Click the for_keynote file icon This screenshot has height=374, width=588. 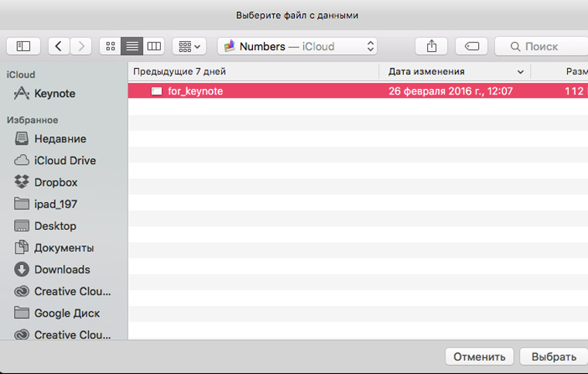coord(156,91)
